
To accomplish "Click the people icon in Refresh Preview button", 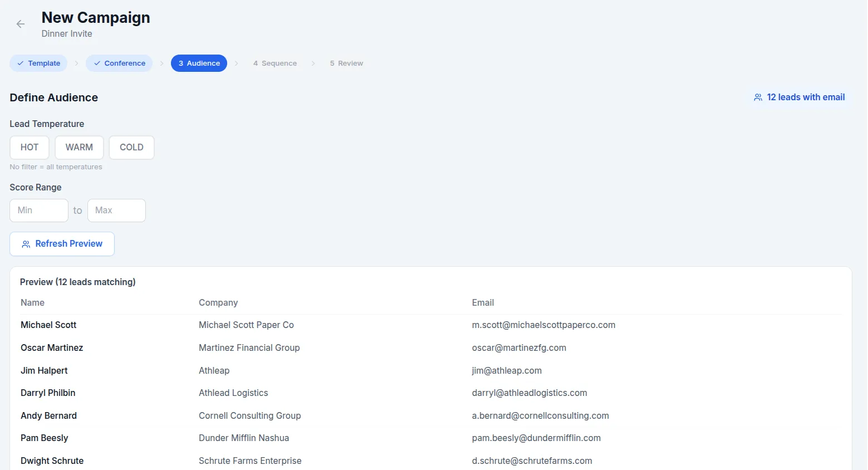I will pyautogui.click(x=26, y=244).
